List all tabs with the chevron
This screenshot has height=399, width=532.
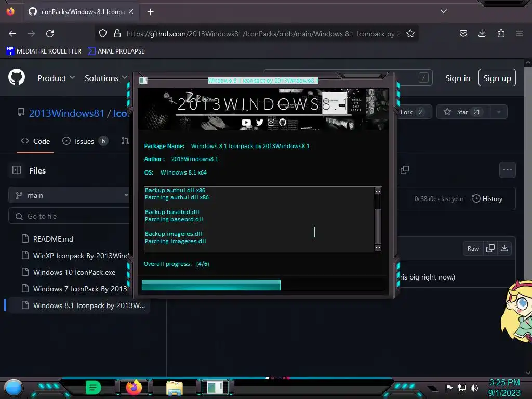[444, 11]
